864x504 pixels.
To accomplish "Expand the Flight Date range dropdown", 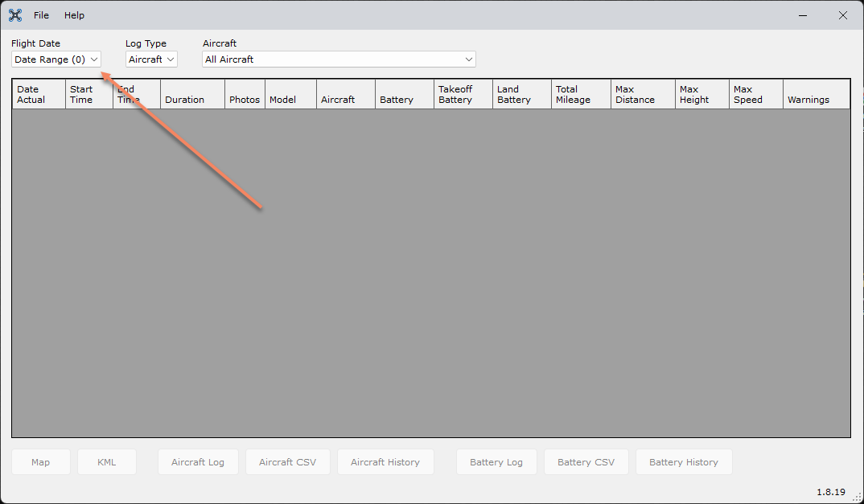I will tap(56, 59).
